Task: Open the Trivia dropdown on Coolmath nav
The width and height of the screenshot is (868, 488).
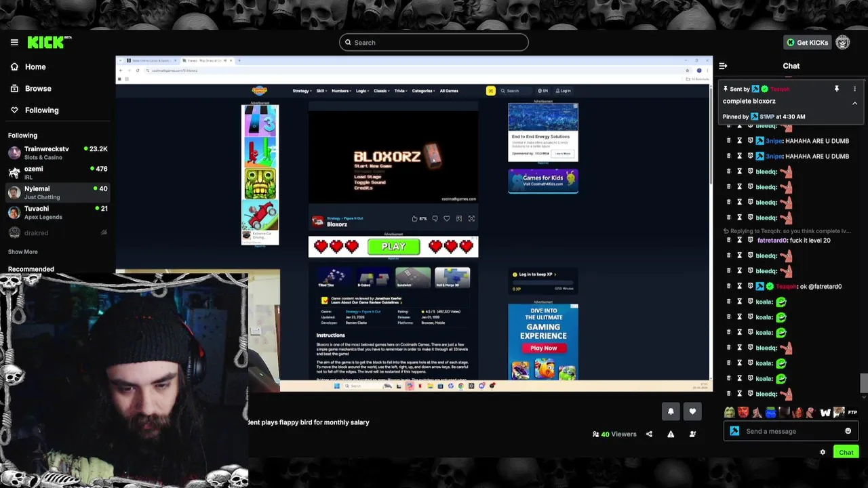Action: coord(401,91)
